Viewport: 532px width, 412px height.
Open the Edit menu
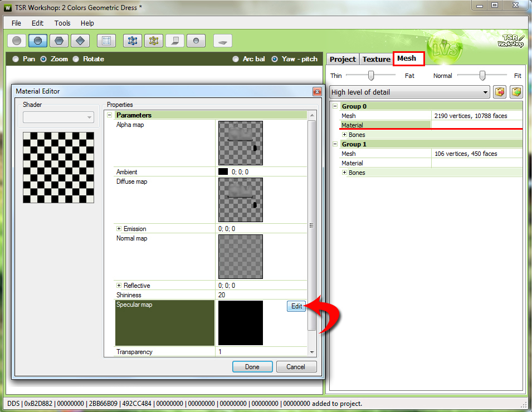[37, 23]
